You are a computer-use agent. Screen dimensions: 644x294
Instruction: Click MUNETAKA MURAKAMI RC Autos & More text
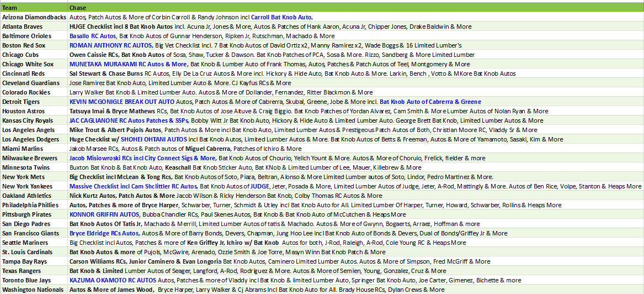[129, 64]
